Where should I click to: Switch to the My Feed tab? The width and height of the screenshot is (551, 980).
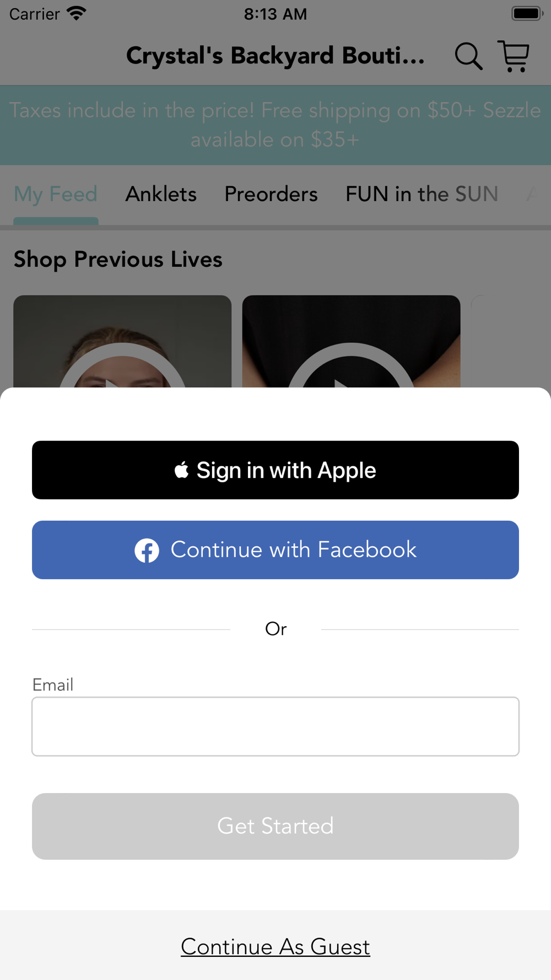coord(56,194)
